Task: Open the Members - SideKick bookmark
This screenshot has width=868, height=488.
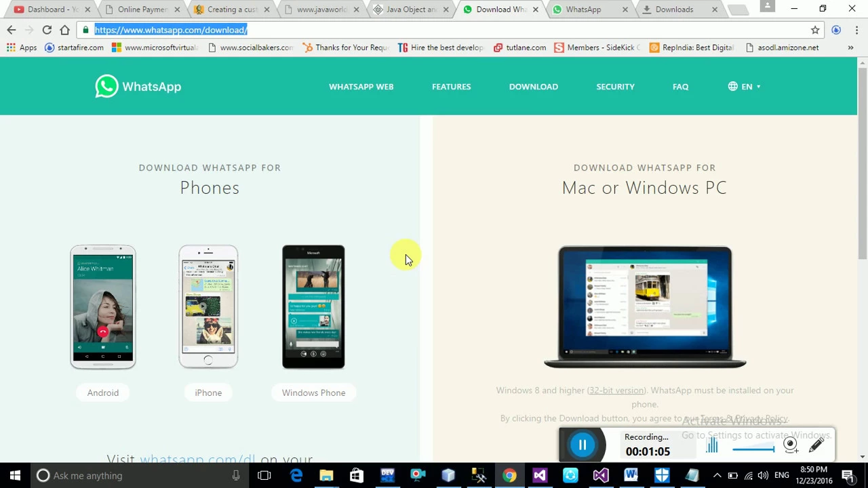Action: tap(597, 47)
